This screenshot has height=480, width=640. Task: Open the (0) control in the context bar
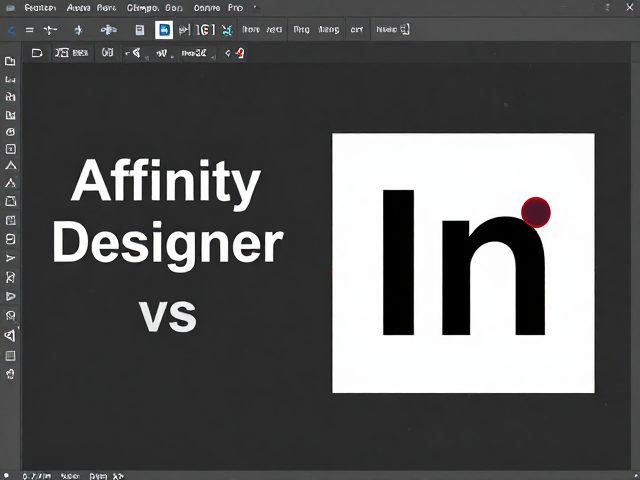(107, 52)
